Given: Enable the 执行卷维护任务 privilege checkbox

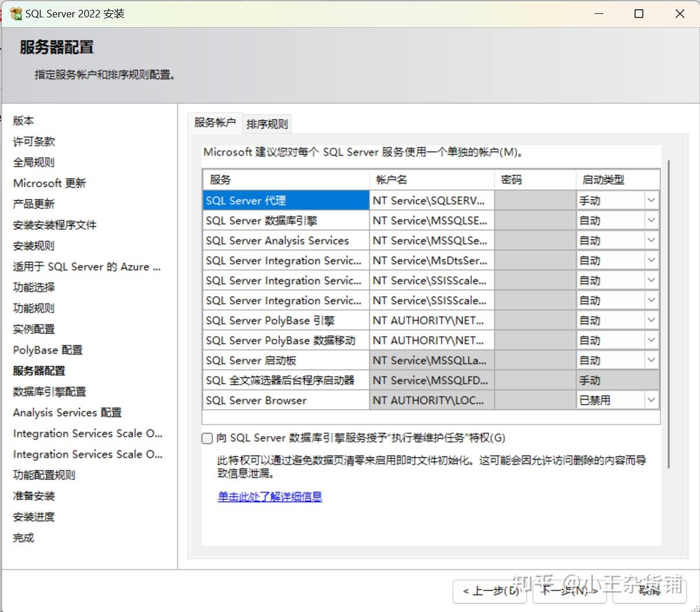Looking at the screenshot, I should [x=207, y=438].
